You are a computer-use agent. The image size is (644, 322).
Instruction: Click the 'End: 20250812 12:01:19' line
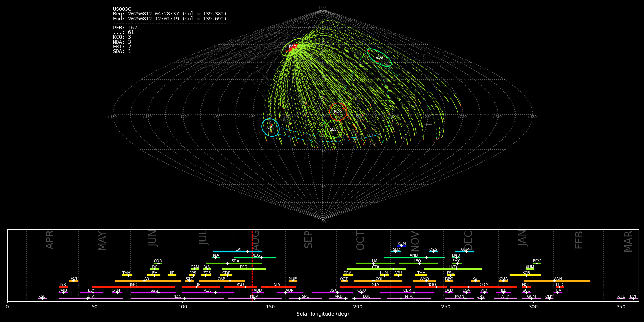[x=170, y=19]
